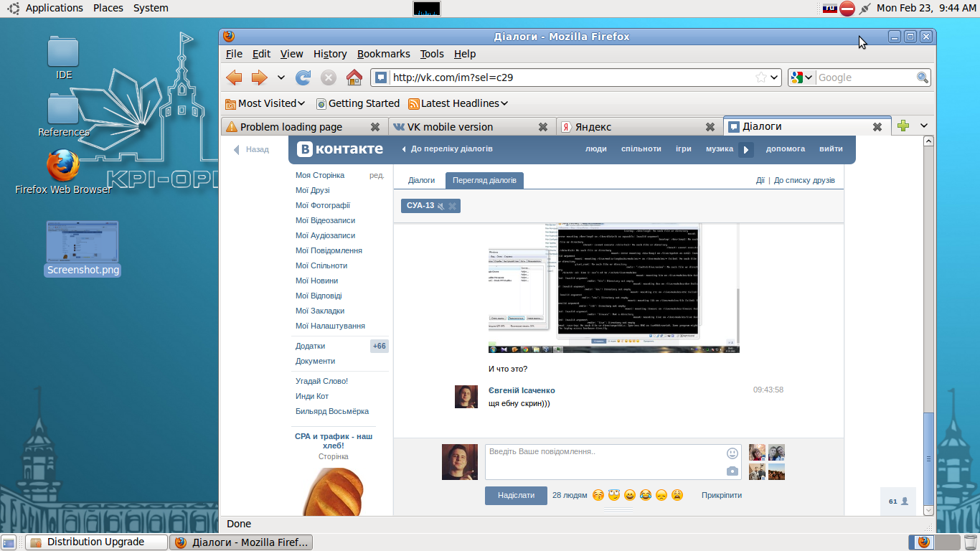Expand the Latest Headlines feed menu
Viewport: 980px width, 551px height.
[x=458, y=103]
